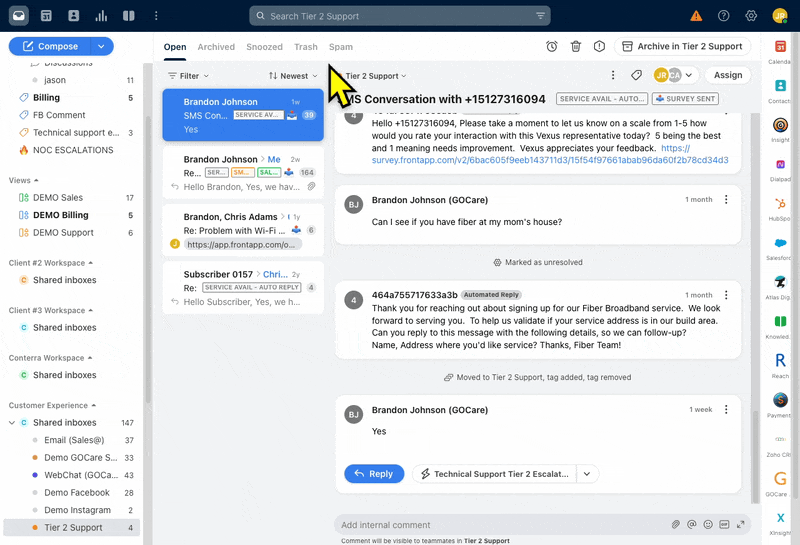800x545 pixels.
Task: Click the Compose button
Action: tap(51, 46)
